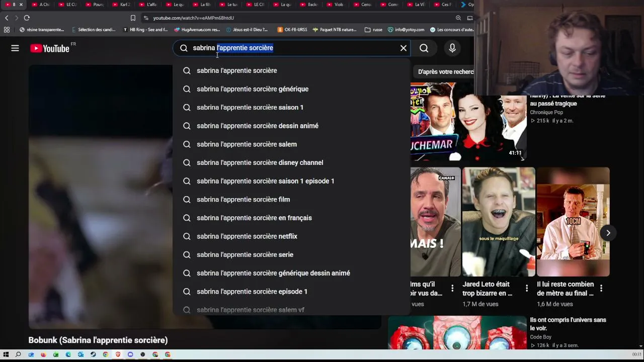Choose the 'sorcière netflix' suggestion

point(291,236)
